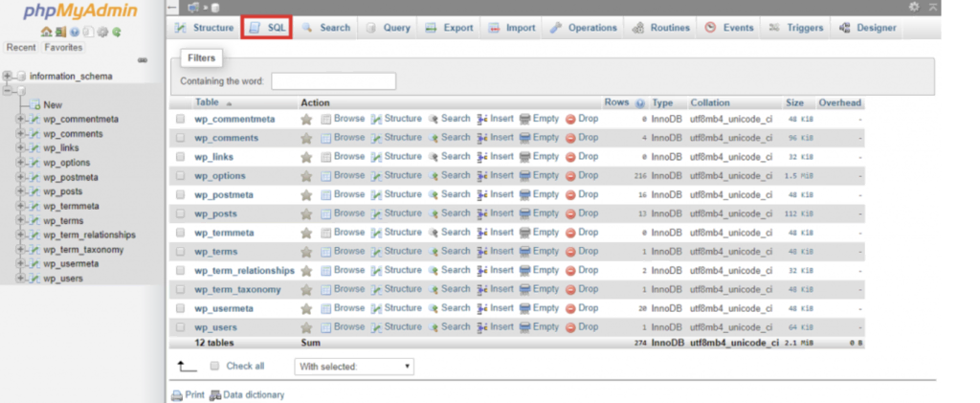The height and width of the screenshot is (403, 980).
Task: Sort by the Table column header
Action: [207, 102]
